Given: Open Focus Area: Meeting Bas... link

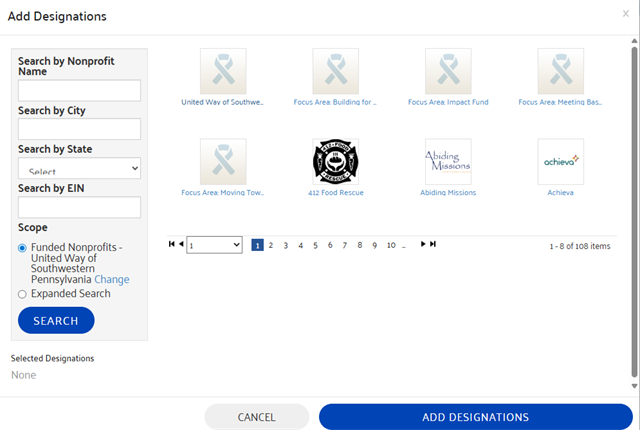Looking at the screenshot, I should point(560,102).
